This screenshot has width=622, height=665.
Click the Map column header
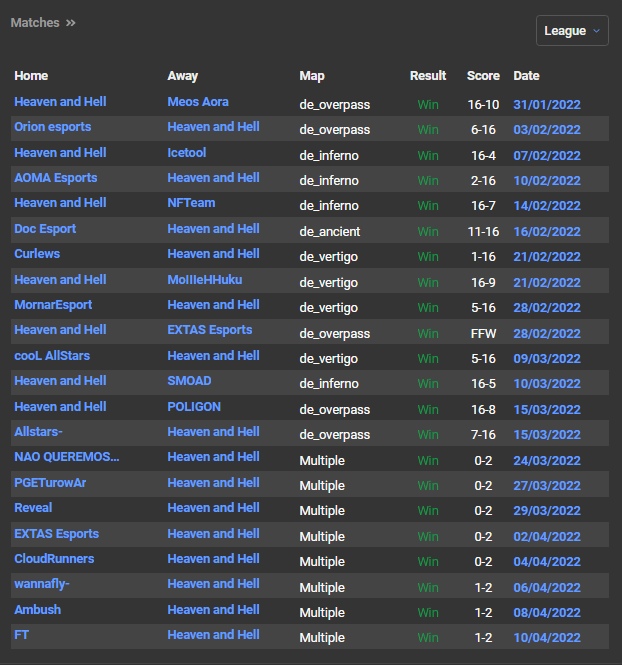click(x=312, y=75)
